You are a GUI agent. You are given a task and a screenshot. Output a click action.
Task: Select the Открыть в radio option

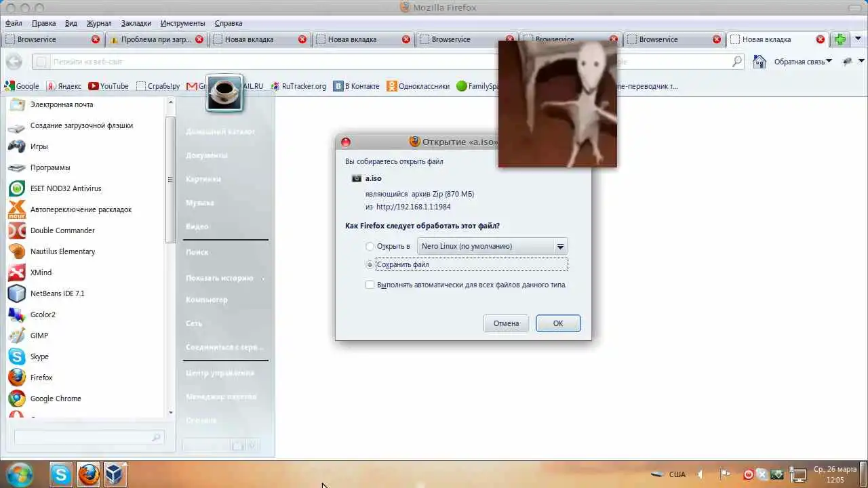tap(370, 247)
